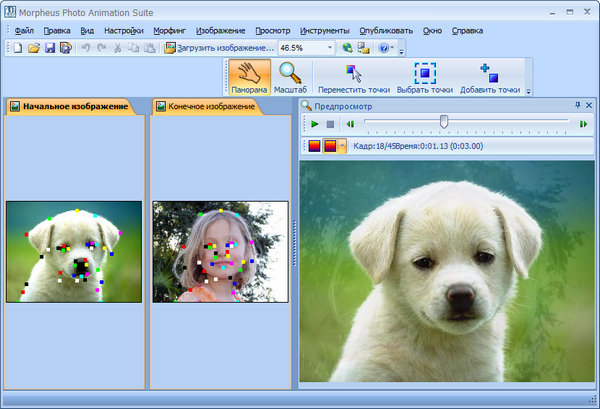Pick the Добавить точки tool

point(489,77)
